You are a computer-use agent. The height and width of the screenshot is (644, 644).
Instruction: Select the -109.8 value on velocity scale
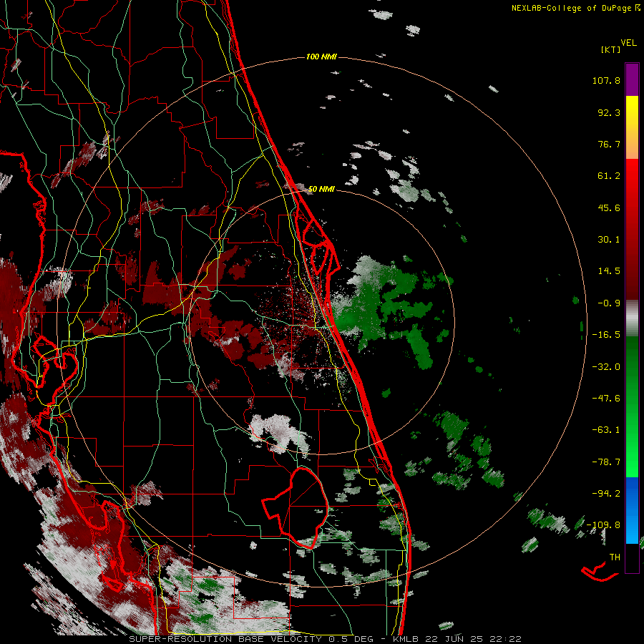pos(603,525)
